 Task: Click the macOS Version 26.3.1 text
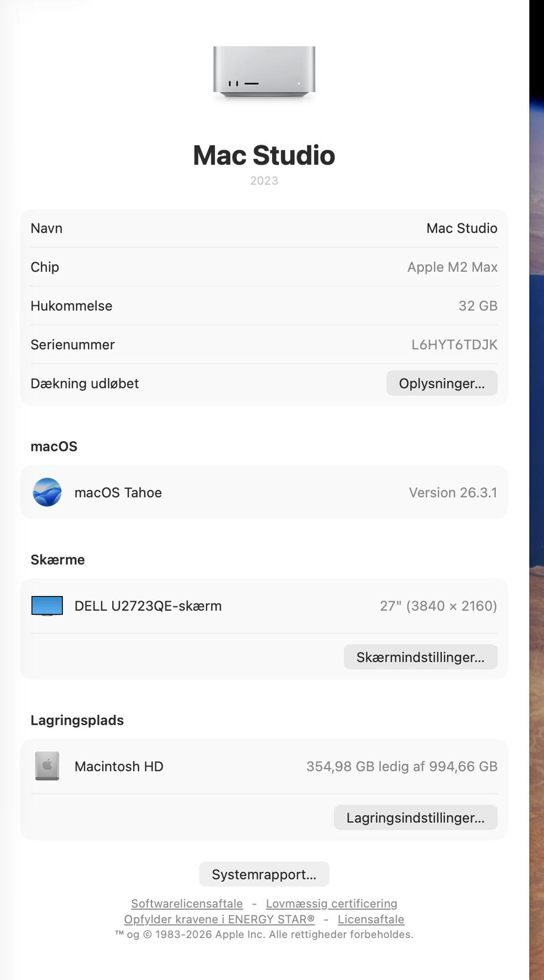453,492
